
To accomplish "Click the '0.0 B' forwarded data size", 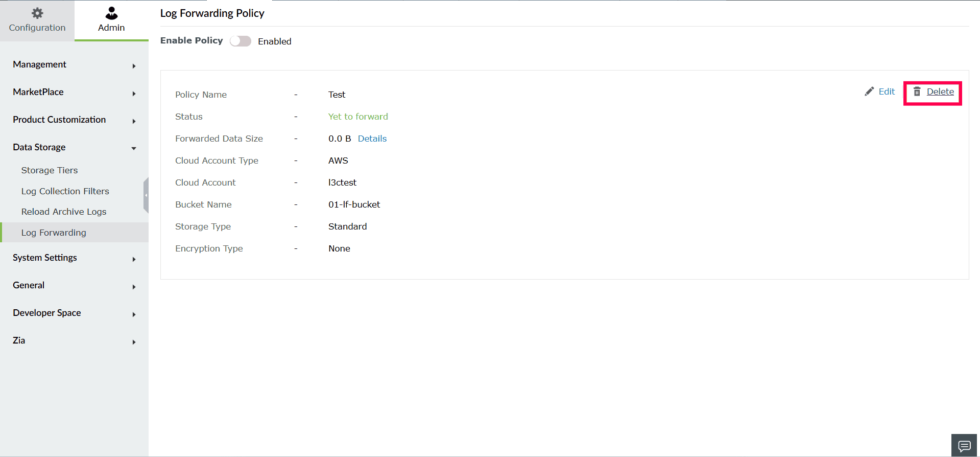I will click(x=340, y=139).
